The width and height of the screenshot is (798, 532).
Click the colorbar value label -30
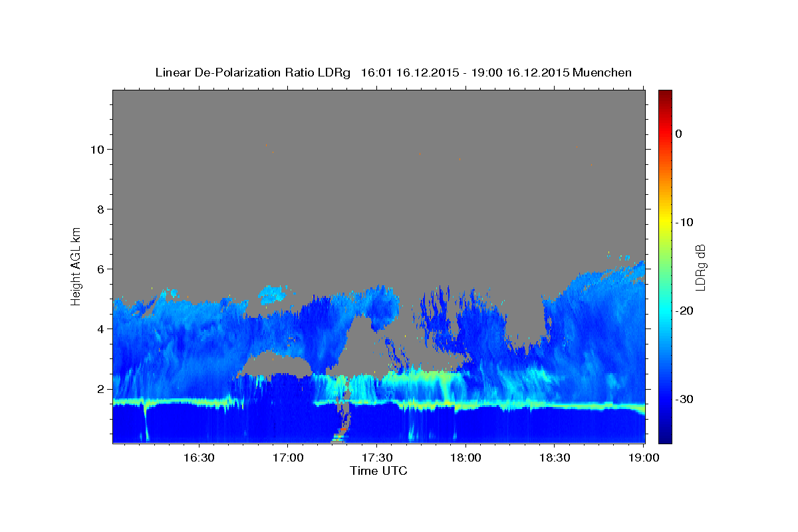tap(684, 399)
